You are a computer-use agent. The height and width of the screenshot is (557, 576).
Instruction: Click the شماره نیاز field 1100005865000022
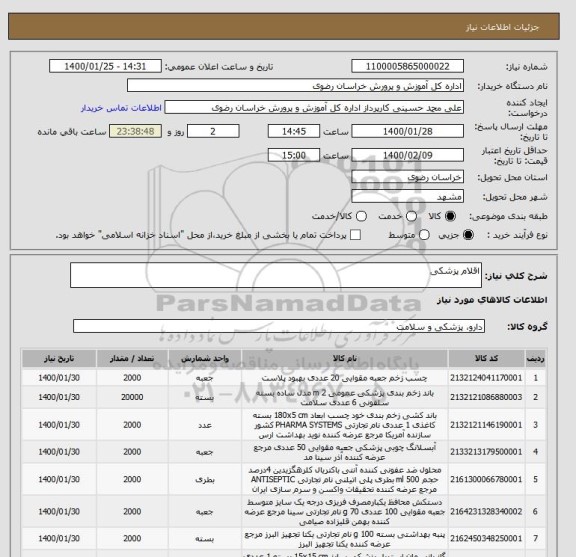(407, 67)
